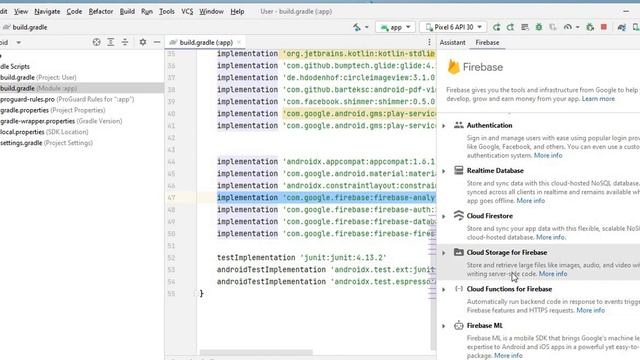Select local.properties in the project tree
This screenshot has height=360, width=640.
pos(44,132)
